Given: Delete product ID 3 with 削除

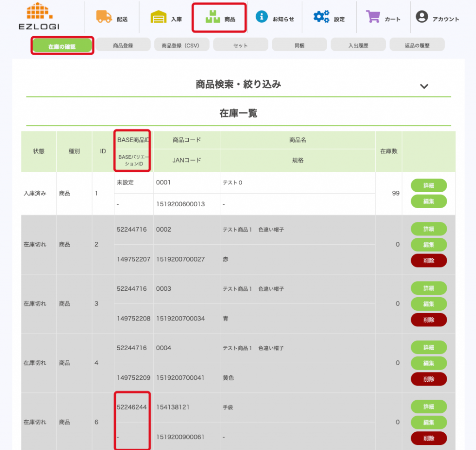Looking at the screenshot, I should tap(429, 320).
